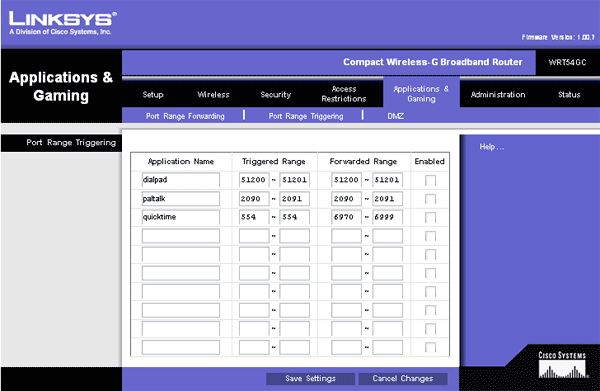
Task: Enable the quicktime trigger rule checkbox
Action: [x=430, y=217]
